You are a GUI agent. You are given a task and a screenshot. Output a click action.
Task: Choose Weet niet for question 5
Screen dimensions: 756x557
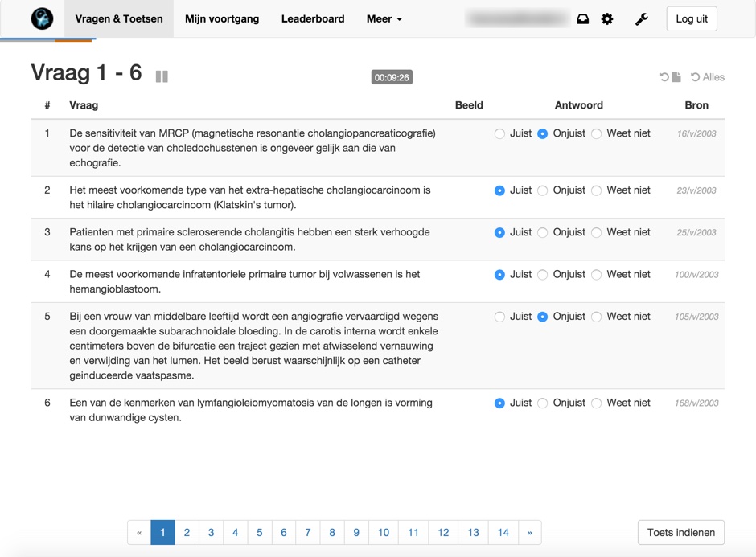[597, 317]
